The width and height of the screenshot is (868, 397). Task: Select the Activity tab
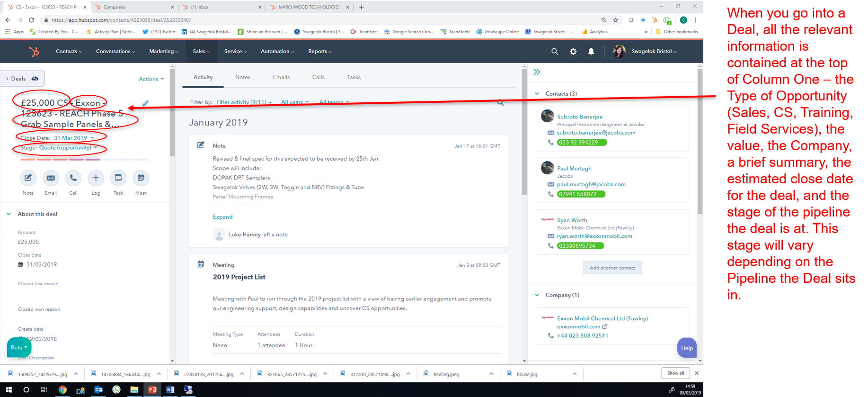[x=203, y=77]
